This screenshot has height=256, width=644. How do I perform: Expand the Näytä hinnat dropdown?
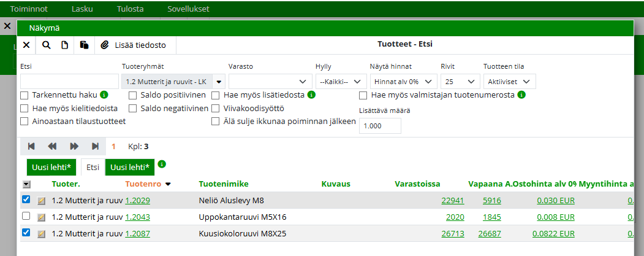[403, 82]
